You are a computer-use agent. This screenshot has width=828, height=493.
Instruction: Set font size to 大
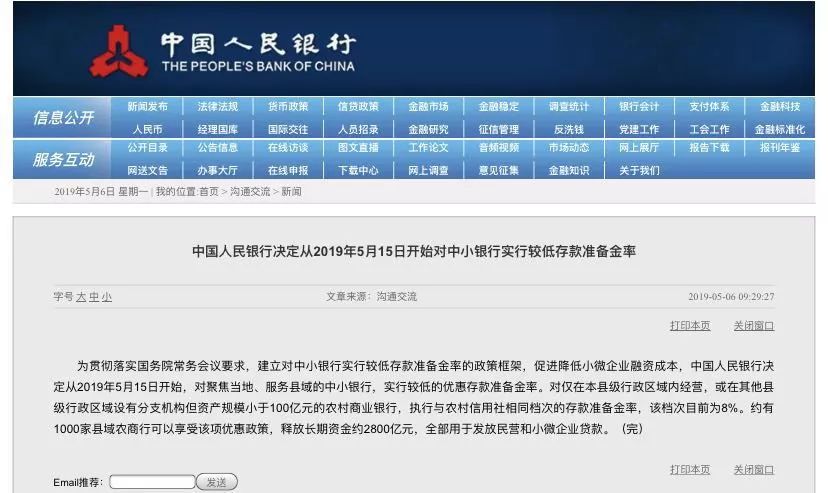(81, 297)
